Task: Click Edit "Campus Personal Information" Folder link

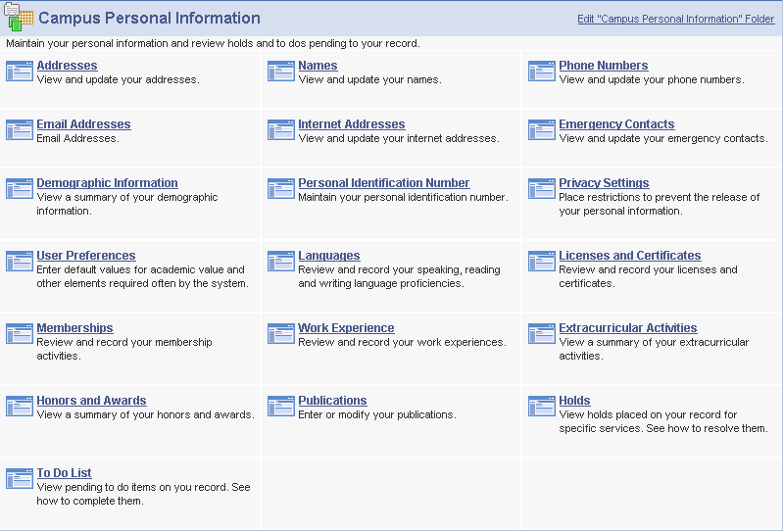Action: pos(676,19)
